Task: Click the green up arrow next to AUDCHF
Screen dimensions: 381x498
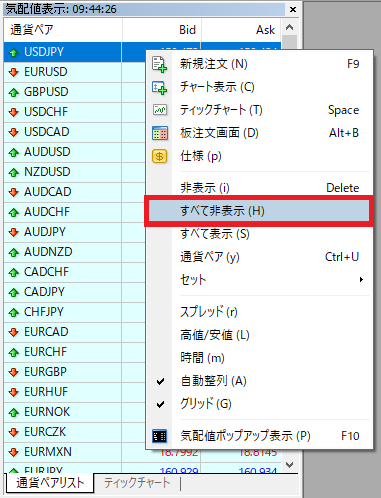Action: click(14, 212)
